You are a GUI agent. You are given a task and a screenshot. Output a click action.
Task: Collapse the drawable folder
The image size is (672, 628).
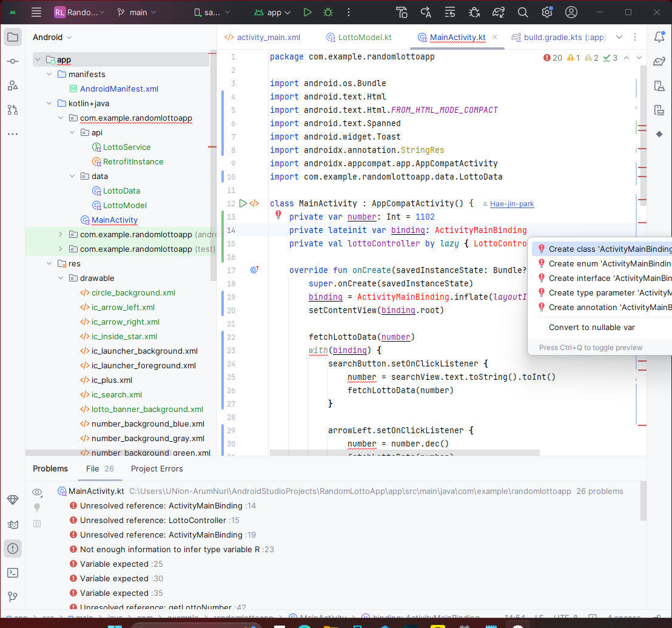click(61, 279)
